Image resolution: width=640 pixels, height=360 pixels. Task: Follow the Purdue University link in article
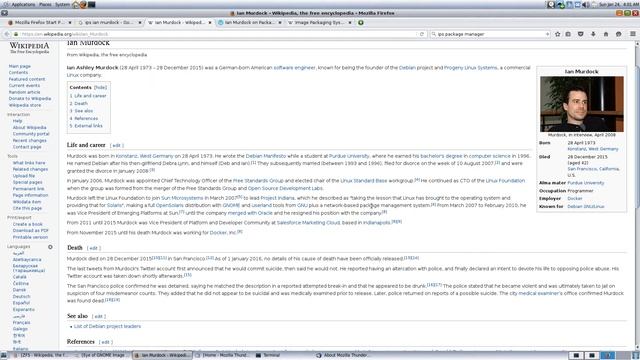point(349,156)
